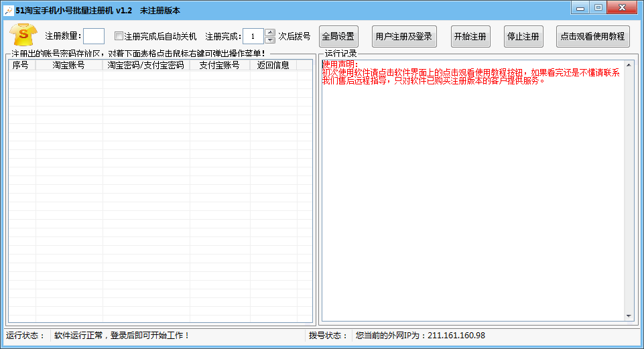Click status text 软件运行正常，登录后即可开始工作！
This screenshot has height=349, width=644.
pos(121,336)
